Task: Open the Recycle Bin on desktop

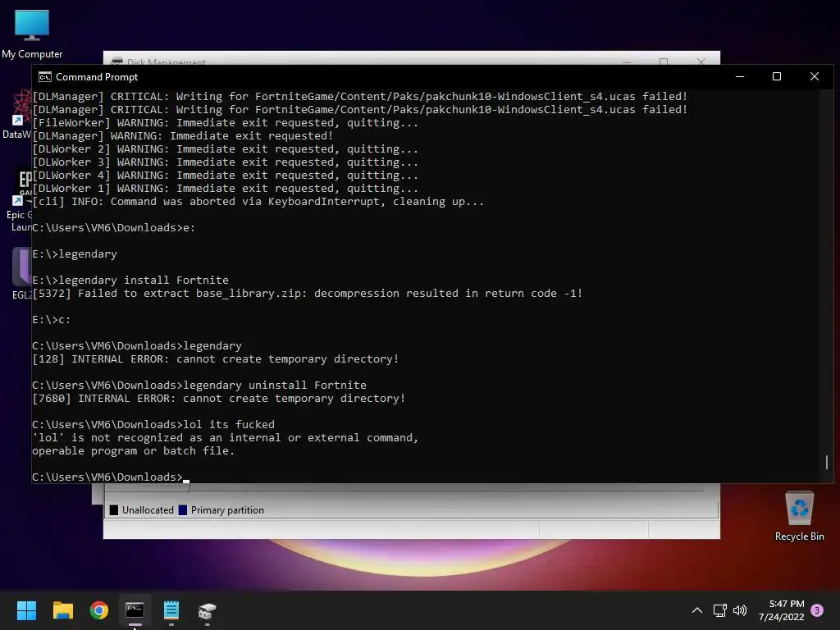Action: 799,516
